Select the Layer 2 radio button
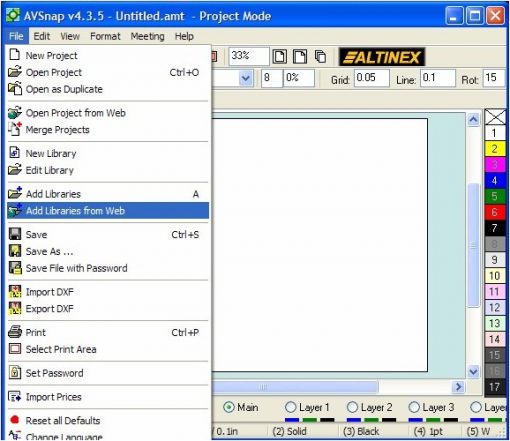510x441 pixels. tap(352, 407)
